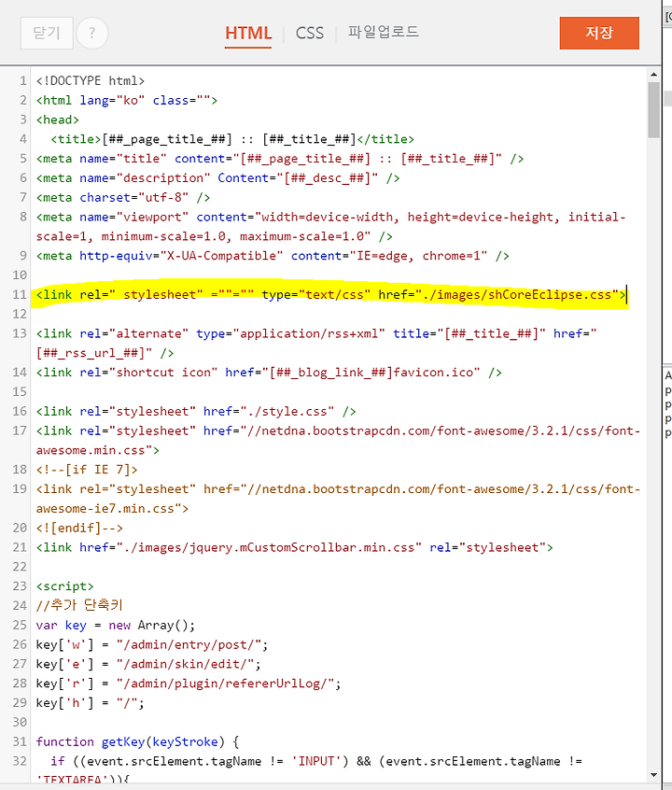The image size is (672, 790).
Task: Switch to the CSS tab
Action: [309, 34]
